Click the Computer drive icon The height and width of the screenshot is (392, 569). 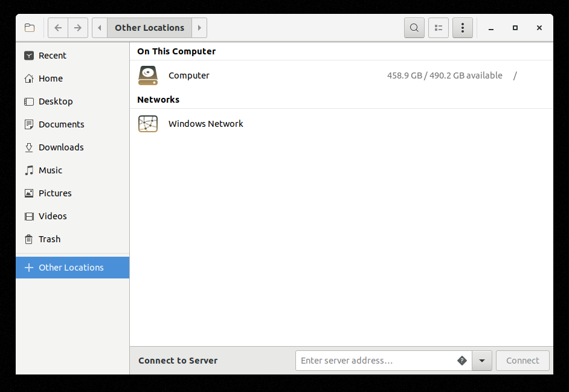pos(148,76)
